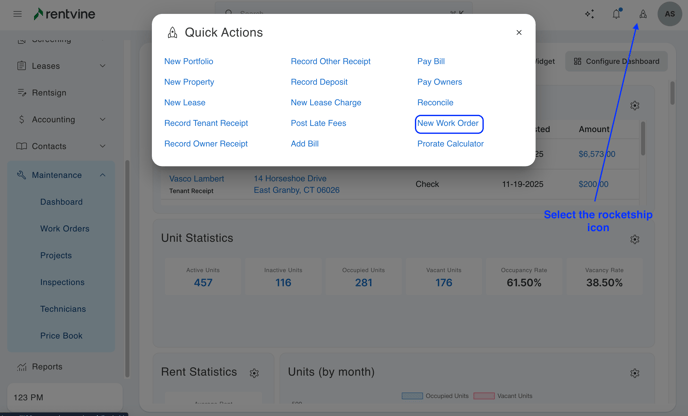The image size is (688, 416).
Task: Click the rocketship quick actions icon
Action: (x=643, y=14)
